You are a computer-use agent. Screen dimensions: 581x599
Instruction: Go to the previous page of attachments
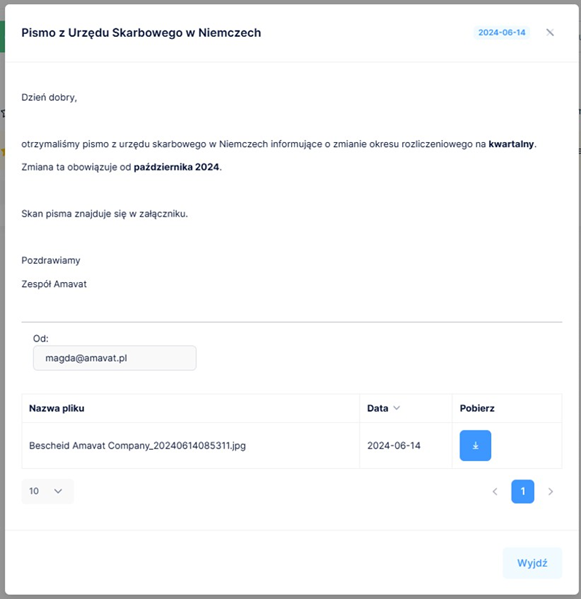click(x=495, y=491)
